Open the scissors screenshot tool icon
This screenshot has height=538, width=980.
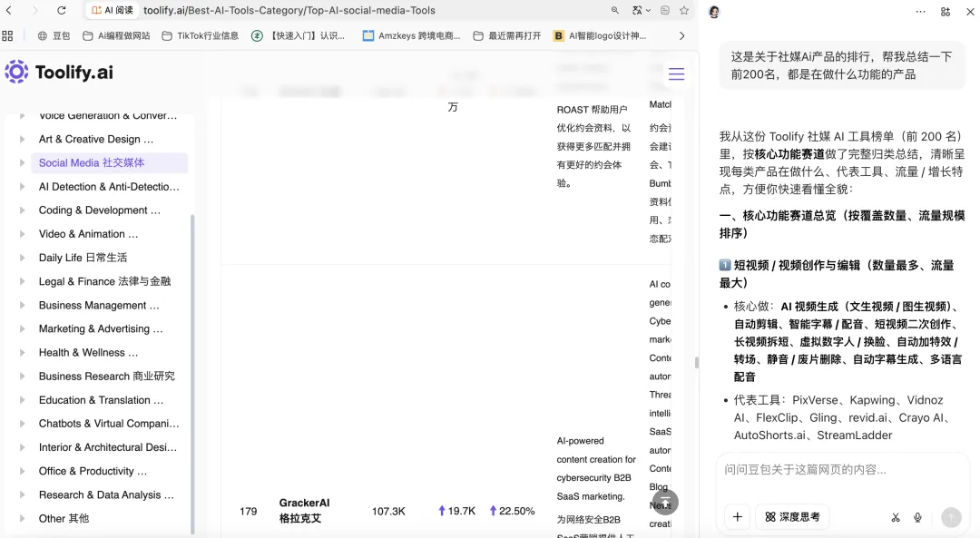click(x=896, y=517)
